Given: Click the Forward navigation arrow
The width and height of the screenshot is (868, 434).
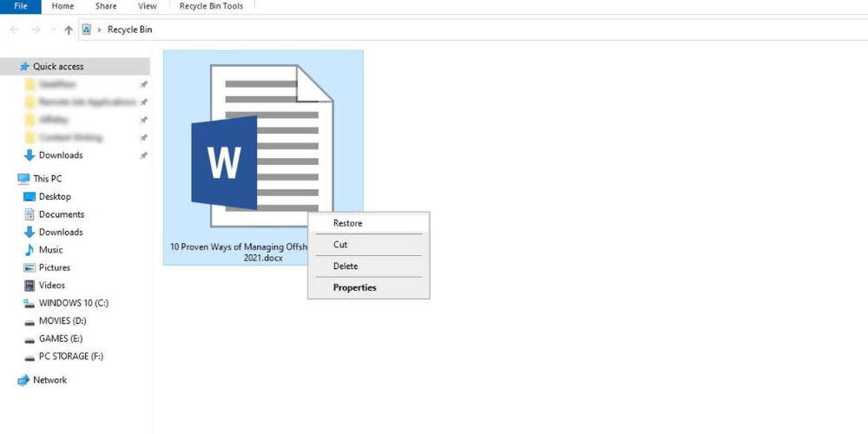Looking at the screenshot, I should [x=36, y=30].
